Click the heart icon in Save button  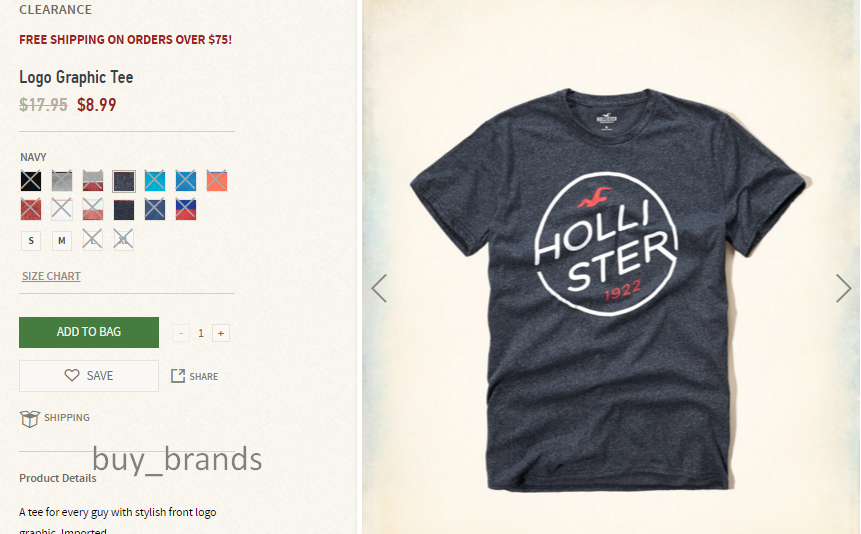[x=72, y=375]
